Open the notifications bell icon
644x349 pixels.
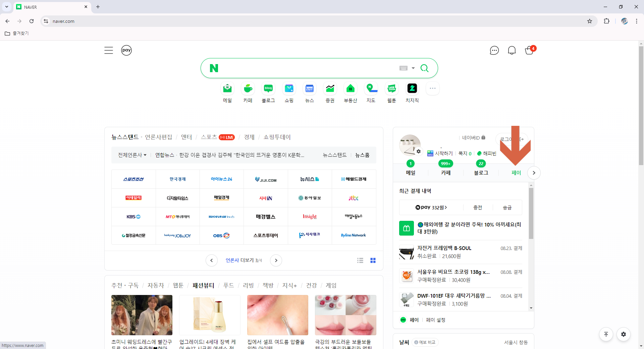pos(512,50)
